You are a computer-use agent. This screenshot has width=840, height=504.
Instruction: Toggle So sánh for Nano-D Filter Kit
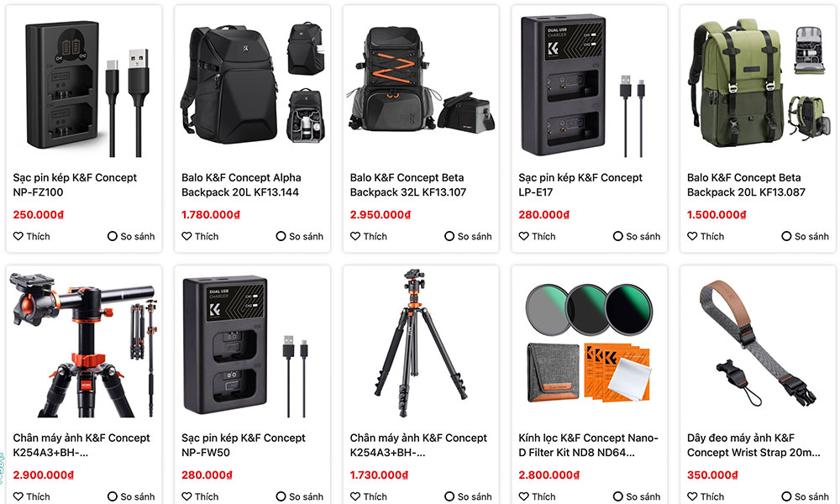point(617,496)
